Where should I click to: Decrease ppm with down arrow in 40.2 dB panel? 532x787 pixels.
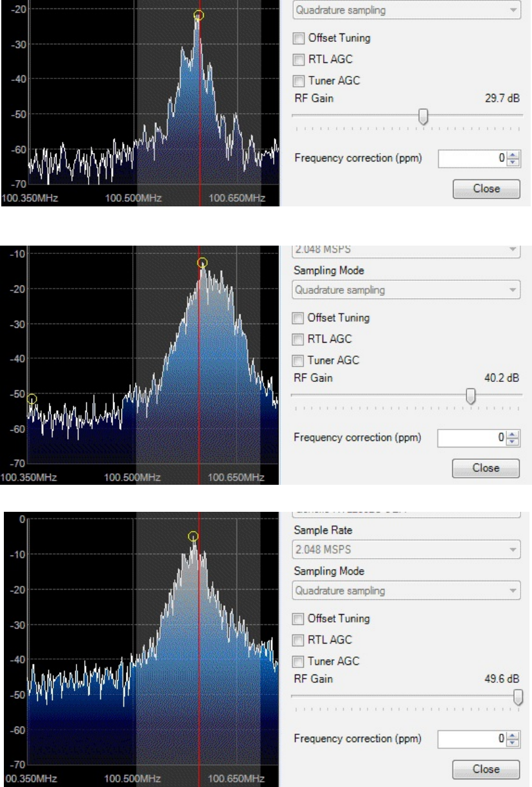tap(513, 442)
